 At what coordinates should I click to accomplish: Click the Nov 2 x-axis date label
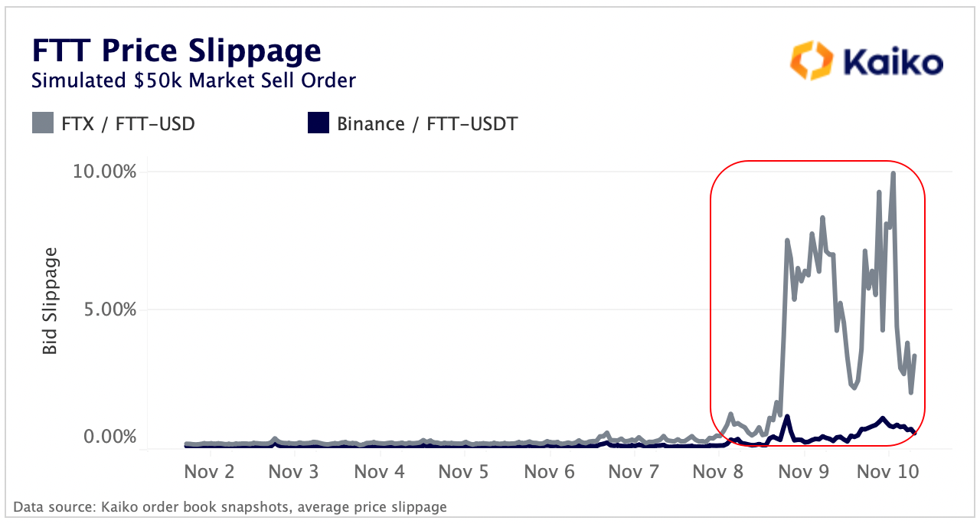tap(209, 471)
